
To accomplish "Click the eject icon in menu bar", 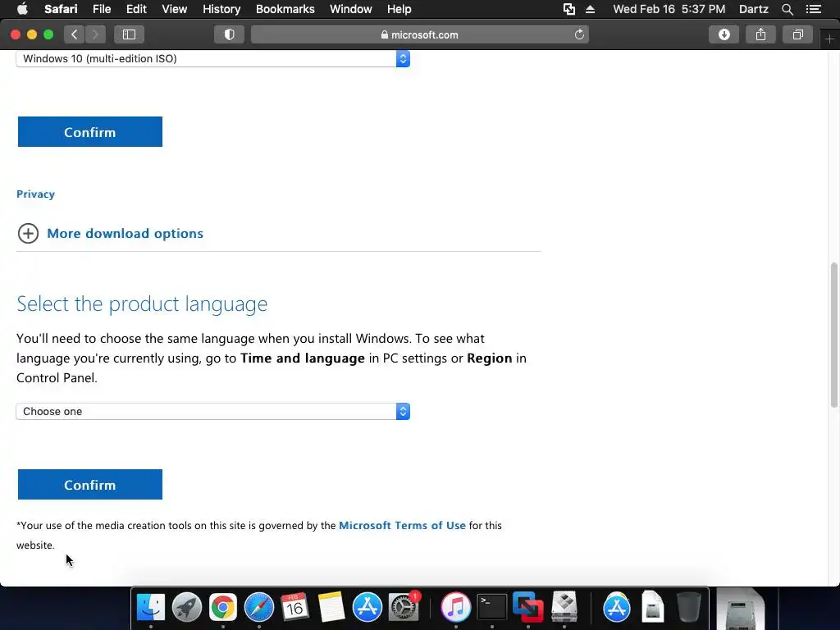I will (590, 9).
